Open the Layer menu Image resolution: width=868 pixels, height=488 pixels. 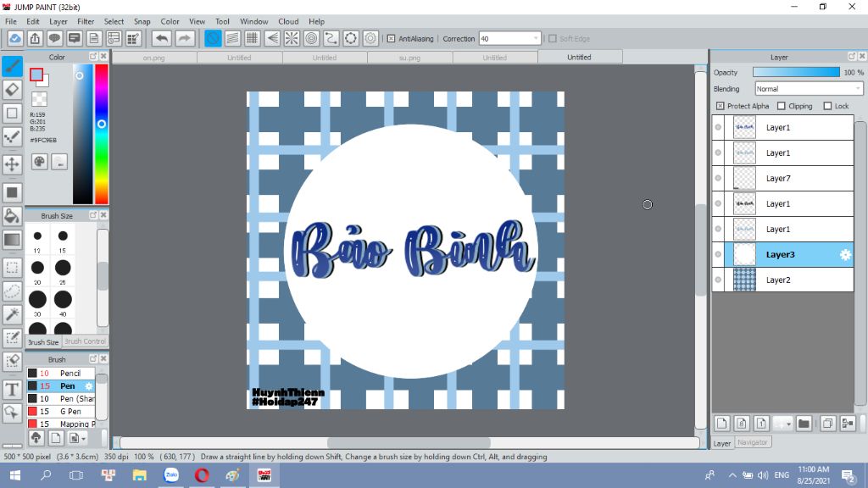tap(58, 21)
